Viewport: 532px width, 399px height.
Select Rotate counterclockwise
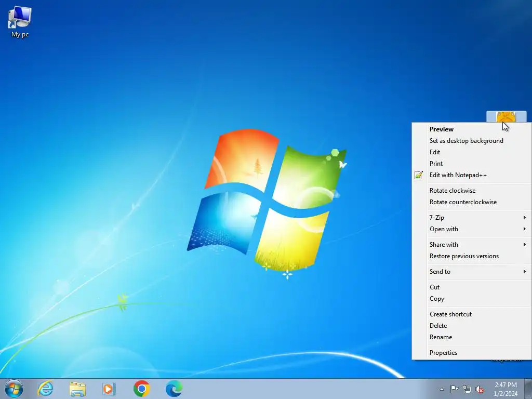click(472, 202)
